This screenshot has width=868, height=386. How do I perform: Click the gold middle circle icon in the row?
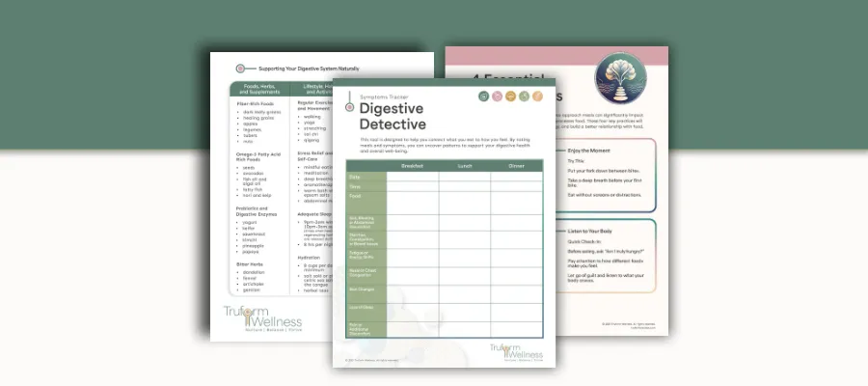click(x=510, y=96)
